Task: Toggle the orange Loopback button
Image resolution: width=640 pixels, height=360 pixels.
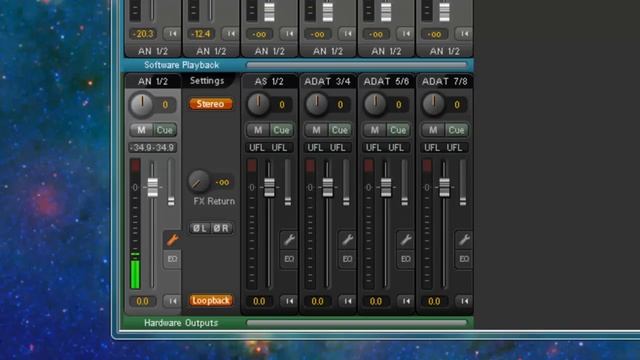Action: tap(211, 301)
